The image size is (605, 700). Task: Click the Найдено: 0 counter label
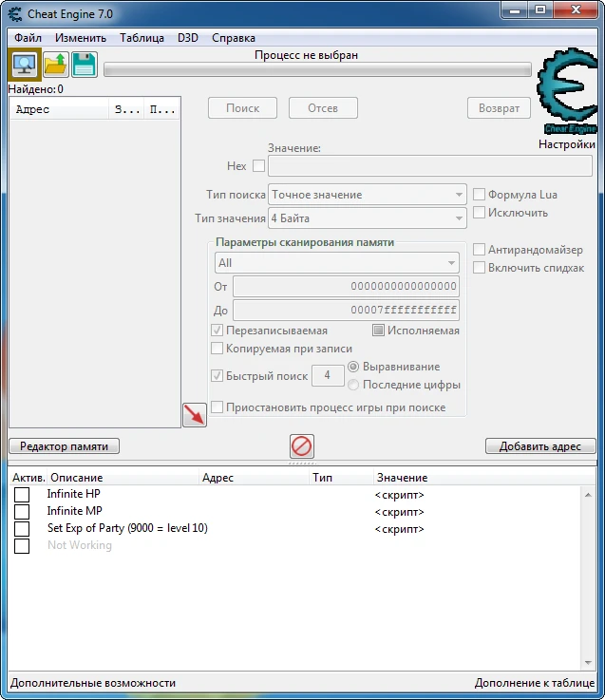coord(36,89)
